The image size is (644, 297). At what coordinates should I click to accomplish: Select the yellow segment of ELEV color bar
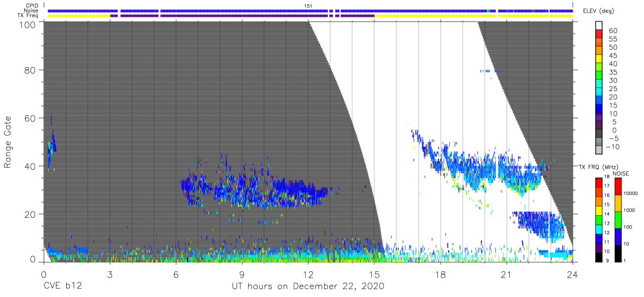[599, 59]
